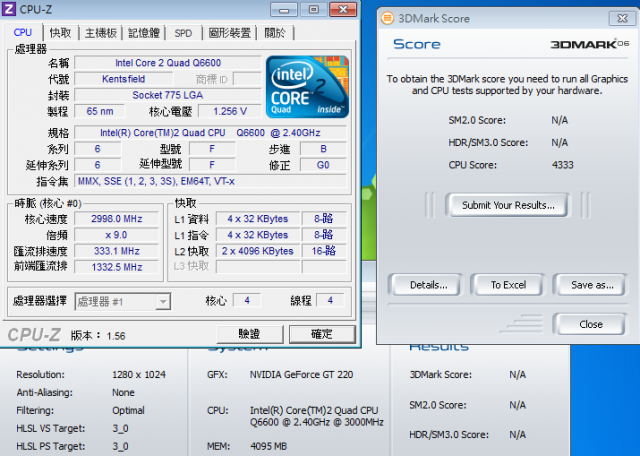Screen dimensions: 640x456
Task: Click the 1332.5 MHz front side bus value
Action: click(x=117, y=267)
